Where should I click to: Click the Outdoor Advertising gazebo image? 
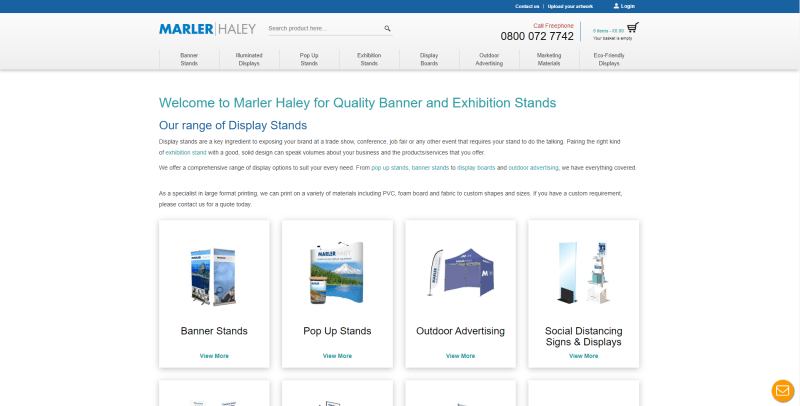coord(461,273)
